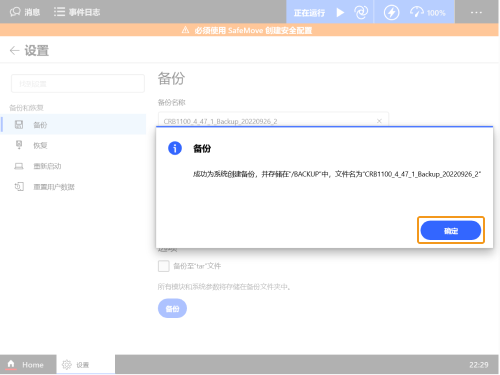The width and height of the screenshot is (500, 375).
Task: Select 重置用户数据 in the sidebar
Action: coord(74,187)
